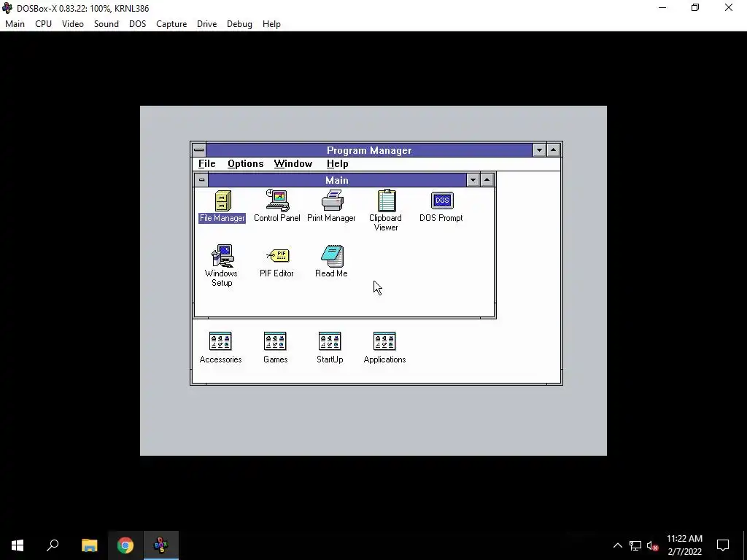Select the StartUp program group icon
Screen dimensions: 747x560
pyautogui.click(x=330, y=341)
